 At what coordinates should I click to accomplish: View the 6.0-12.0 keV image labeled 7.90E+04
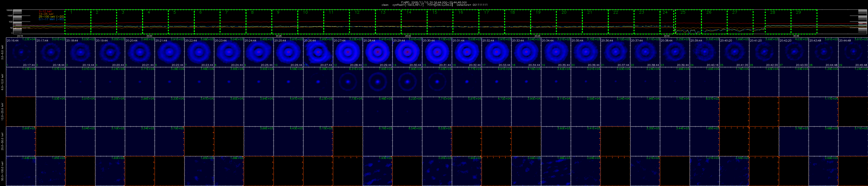[x=407, y=82]
